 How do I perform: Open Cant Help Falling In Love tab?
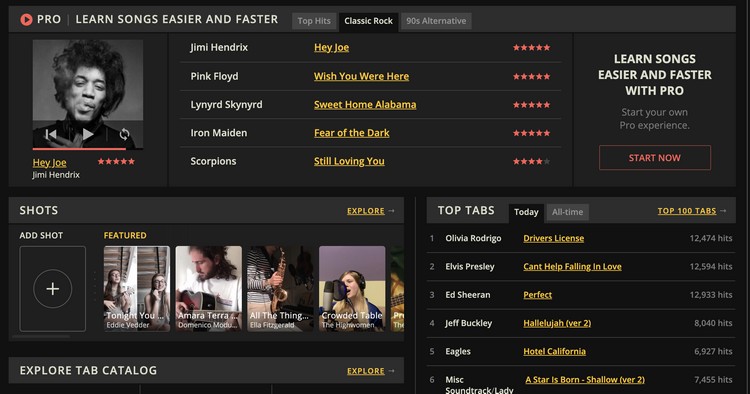coord(573,266)
